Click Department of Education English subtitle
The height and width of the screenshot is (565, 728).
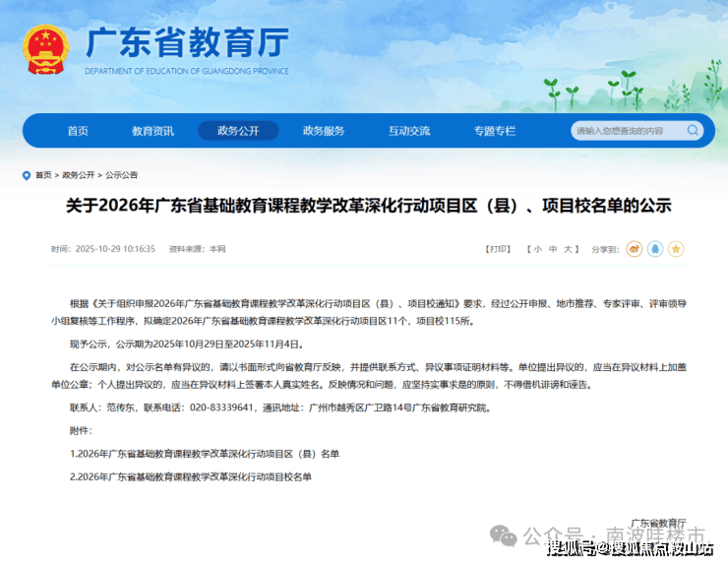[x=187, y=71]
